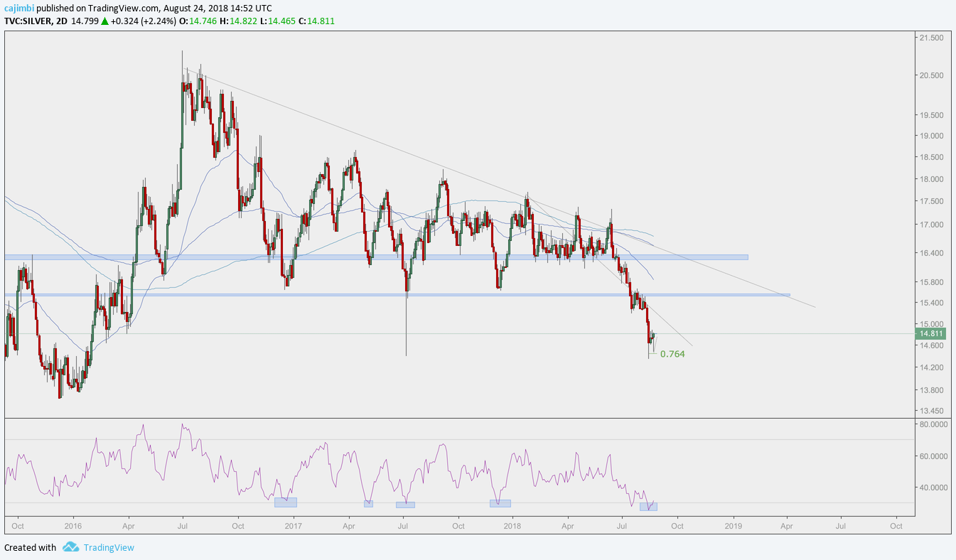Click the 2D timeframe label in the header

click(62, 21)
